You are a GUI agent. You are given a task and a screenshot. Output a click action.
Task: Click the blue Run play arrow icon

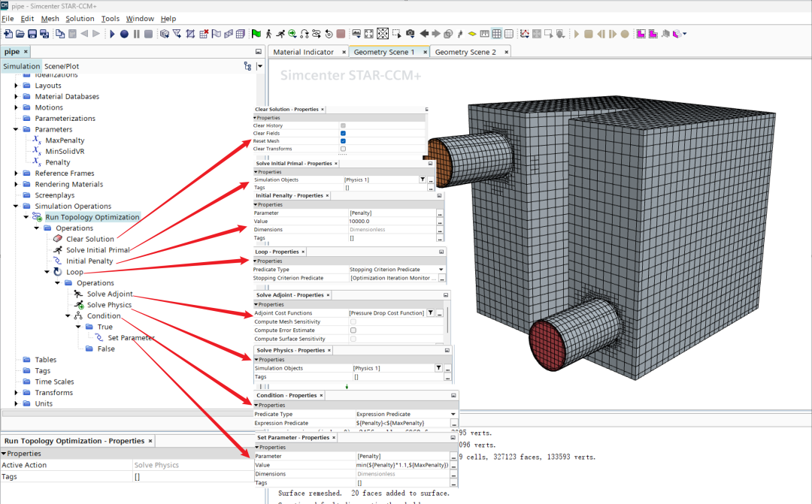pyautogui.click(x=112, y=34)
